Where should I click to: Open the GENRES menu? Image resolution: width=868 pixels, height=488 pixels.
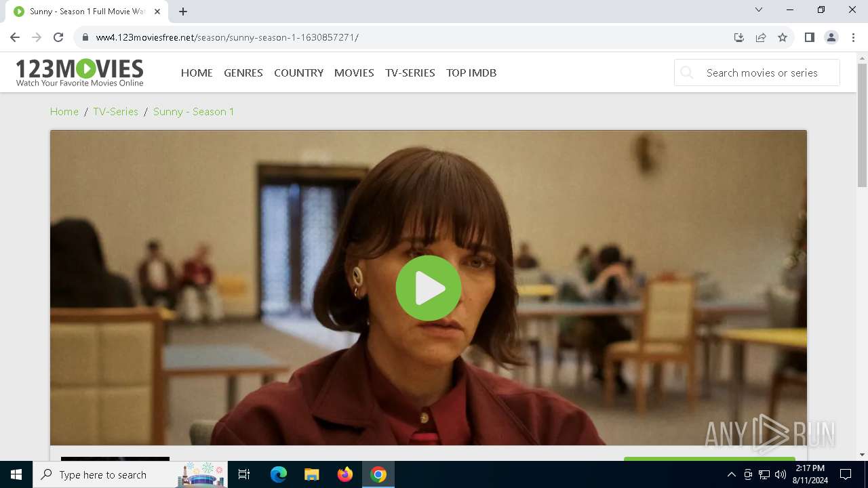click(x=243, y=73)
